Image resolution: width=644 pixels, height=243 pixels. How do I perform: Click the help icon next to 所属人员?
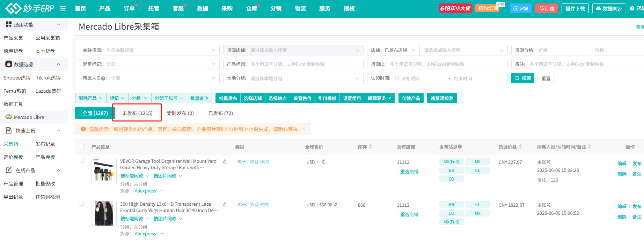click(104, 78)
